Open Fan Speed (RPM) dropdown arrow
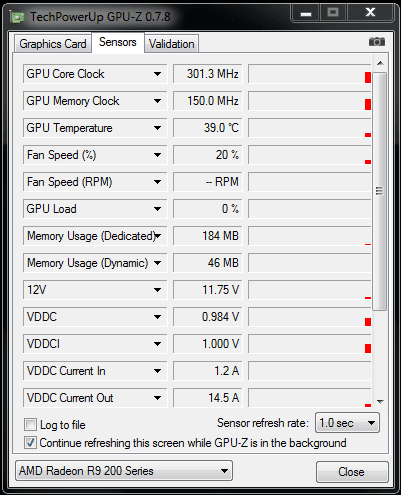 157,182
